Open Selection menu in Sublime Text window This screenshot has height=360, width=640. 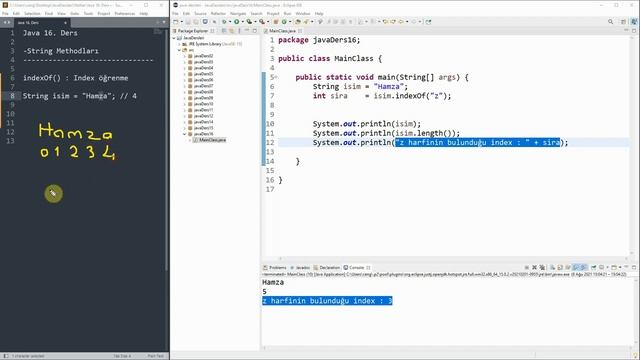click(32, 13)
